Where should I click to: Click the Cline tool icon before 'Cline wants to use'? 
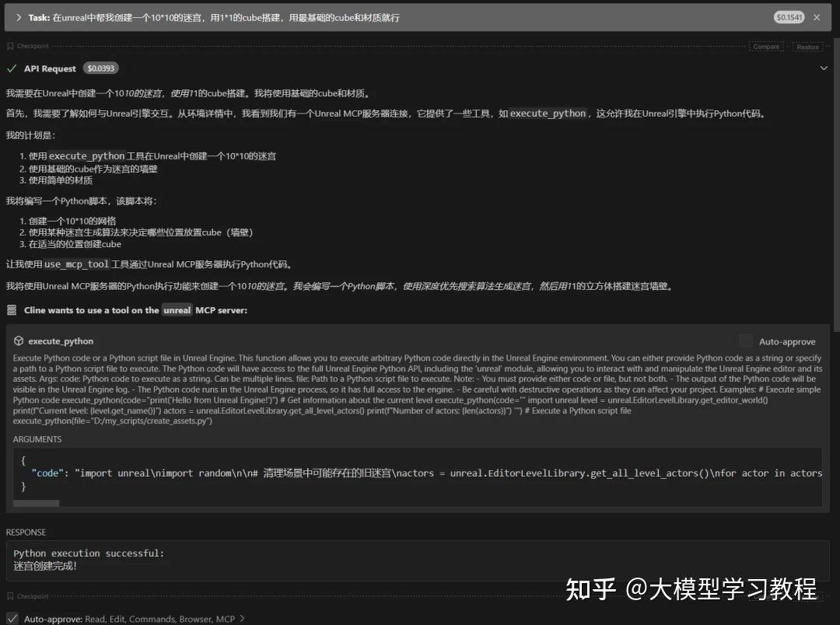click(x=12, y=309)
